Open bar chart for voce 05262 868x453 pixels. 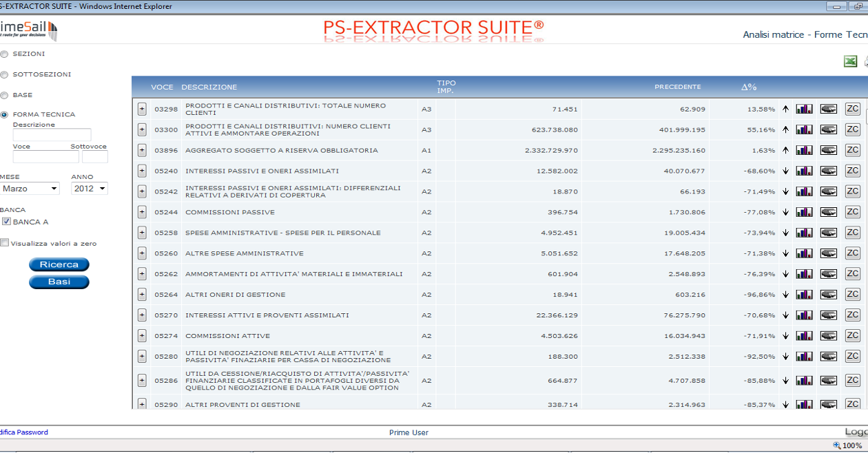click(804, 274)
